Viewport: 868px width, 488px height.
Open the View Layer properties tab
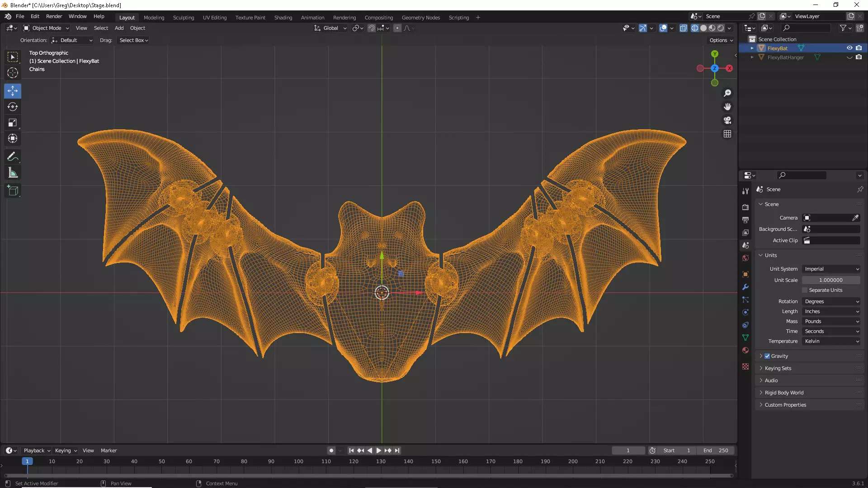[x=745, y=232]
